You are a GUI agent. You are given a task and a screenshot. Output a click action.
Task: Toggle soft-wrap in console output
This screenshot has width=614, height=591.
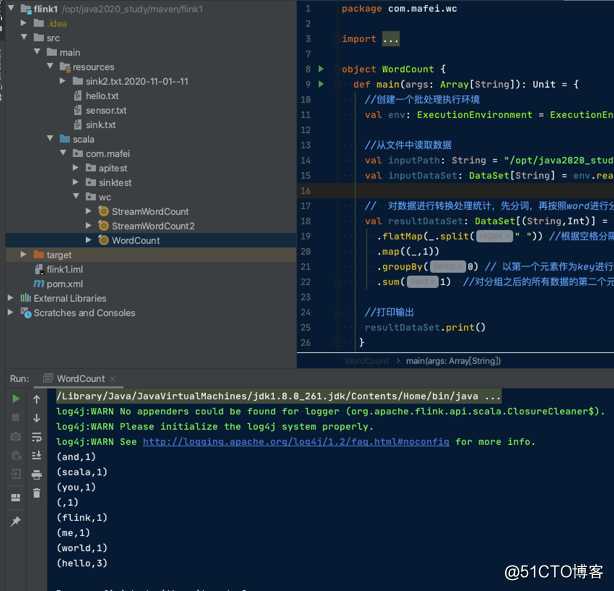click(x=36, y=437)
